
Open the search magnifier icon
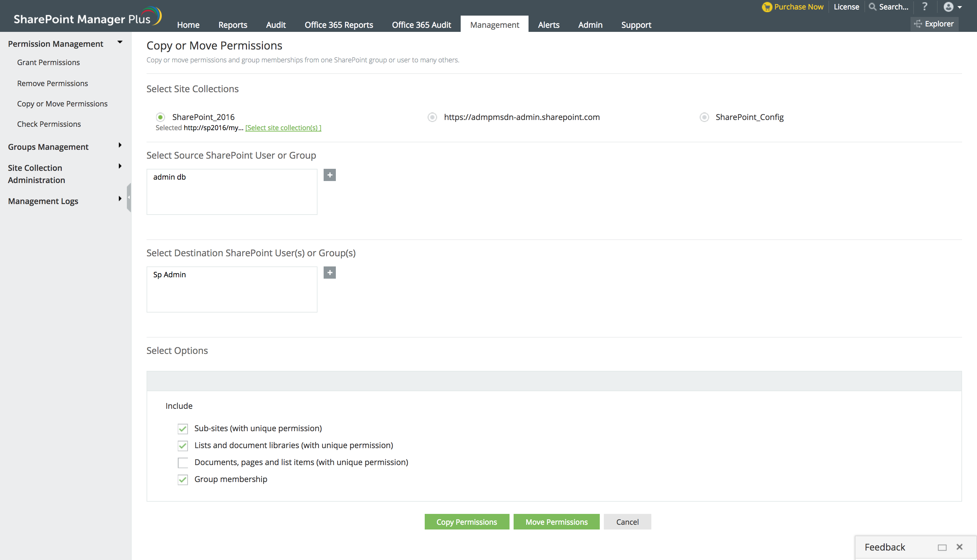[x=872, y=7]
